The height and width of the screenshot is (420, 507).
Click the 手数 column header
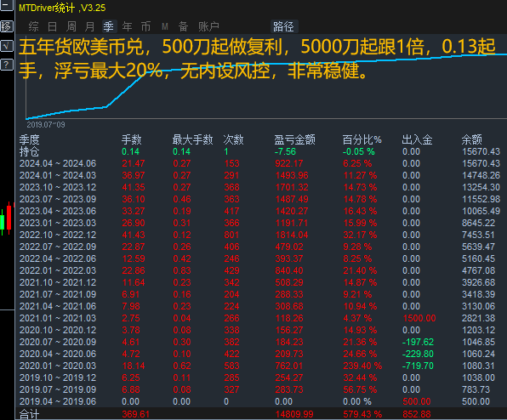132,139
